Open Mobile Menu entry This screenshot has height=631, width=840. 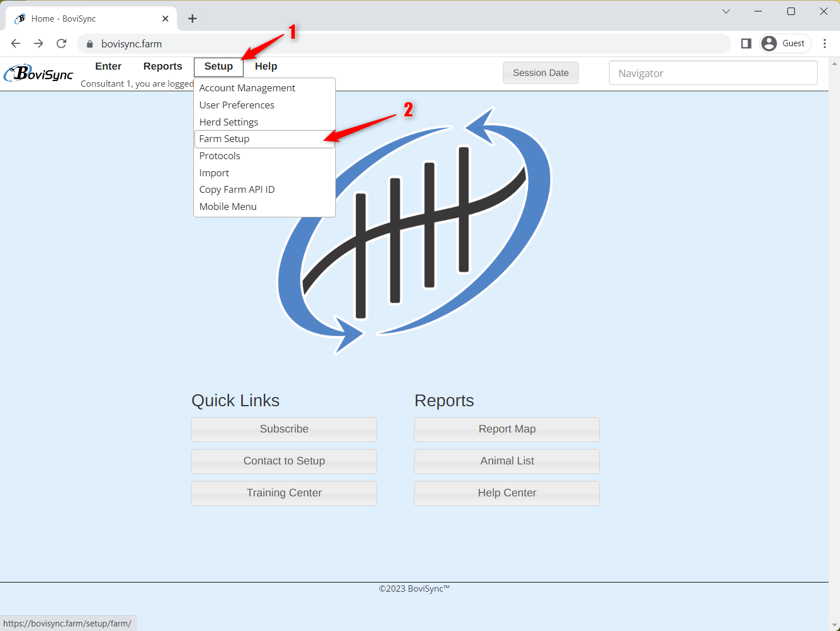(x=265, y=207)
